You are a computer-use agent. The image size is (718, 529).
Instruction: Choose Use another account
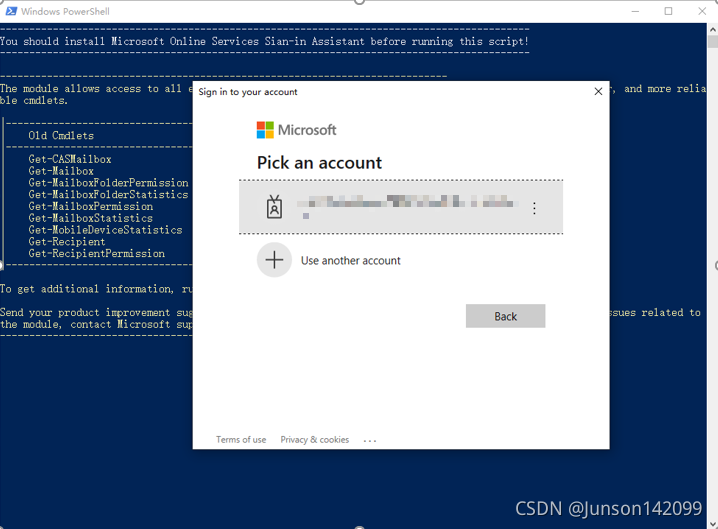point(350,261)
